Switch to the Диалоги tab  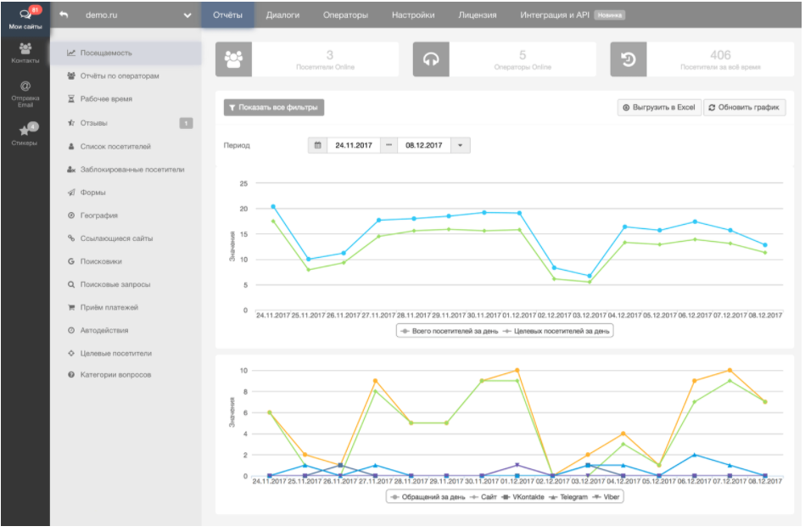(282, 15)
